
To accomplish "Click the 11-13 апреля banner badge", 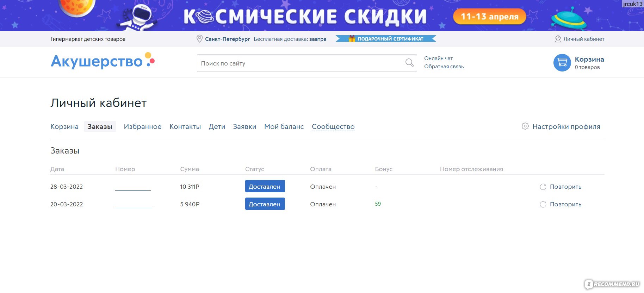I will click(x=490, y=17).
